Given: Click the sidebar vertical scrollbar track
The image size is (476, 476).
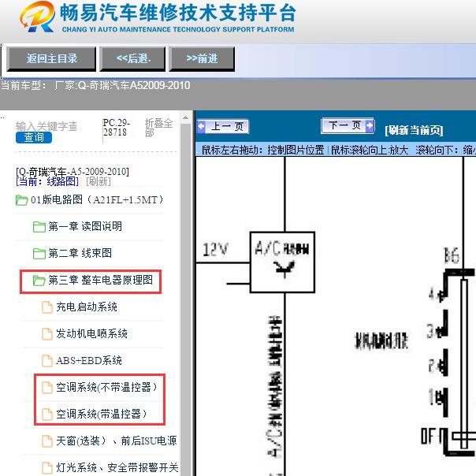Looking at the screenshot, I should pyautogui.click(x=185, y=299).
